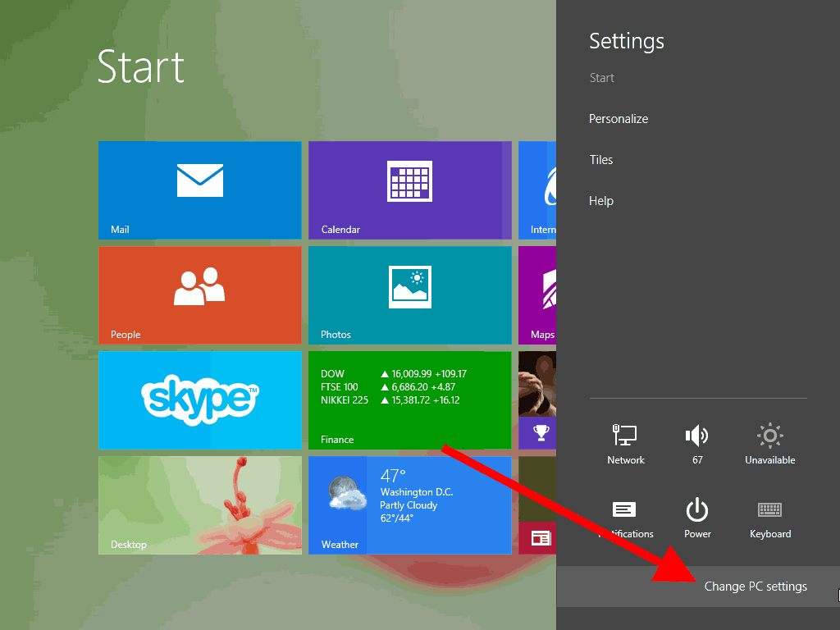
Task: Open Help in Settings pane
Action: (x=601, y=201)
